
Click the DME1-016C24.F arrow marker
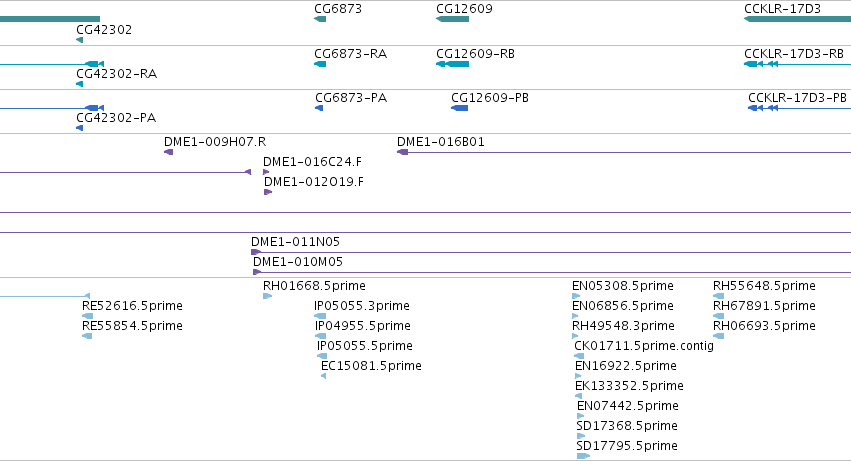(x=266, y=172)
